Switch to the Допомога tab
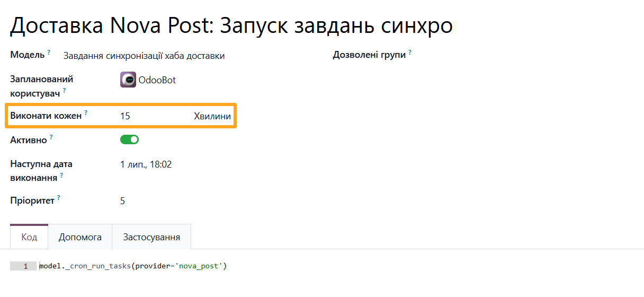This screenshot has width=644, height=297. [80, 237]
